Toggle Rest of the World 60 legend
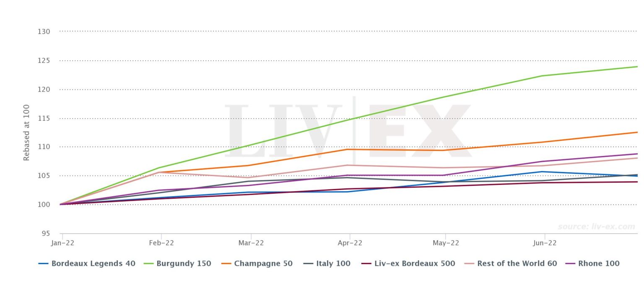This screenshot has width=644, height=283. click(510, 264)
